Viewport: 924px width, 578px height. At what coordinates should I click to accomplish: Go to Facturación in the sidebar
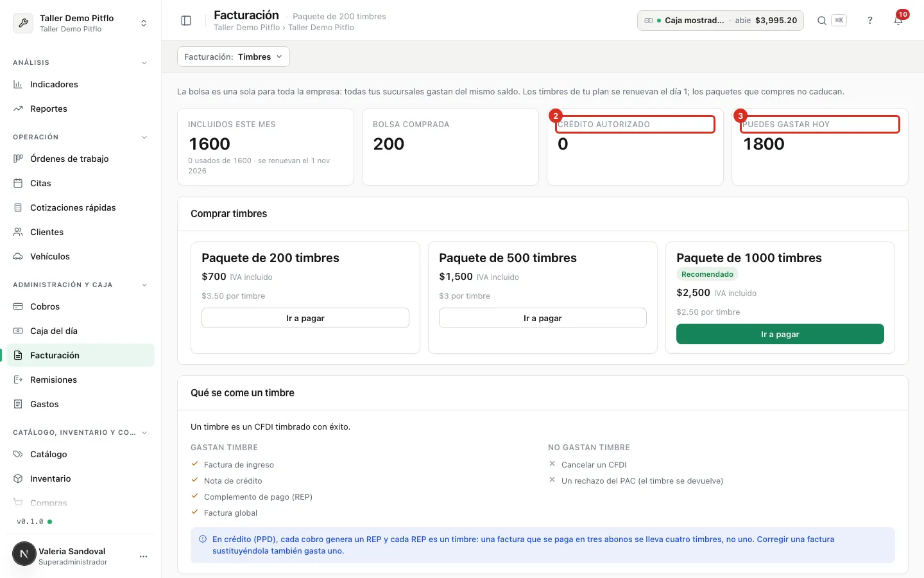pos(81,355)
